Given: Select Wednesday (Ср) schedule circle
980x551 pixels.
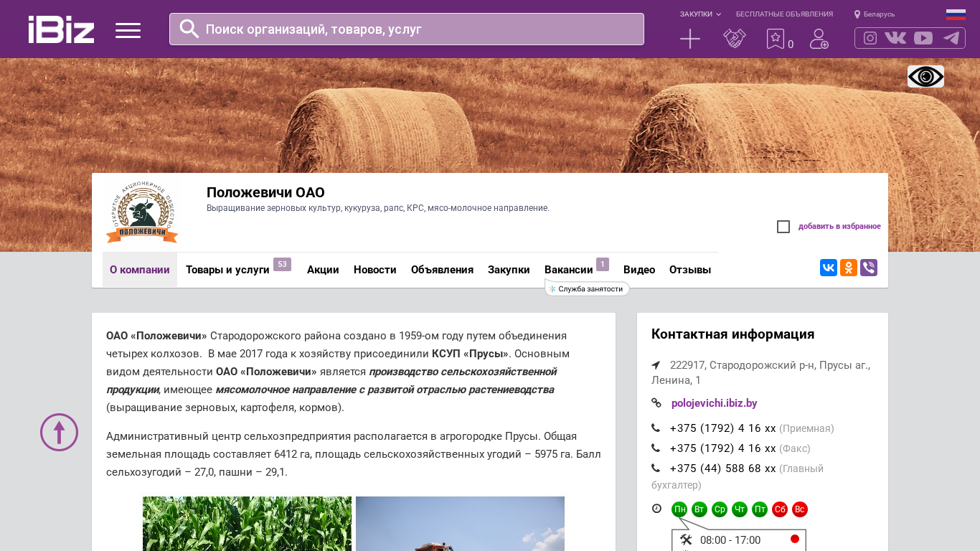Looking at the screenshot, I should (720, 509).
